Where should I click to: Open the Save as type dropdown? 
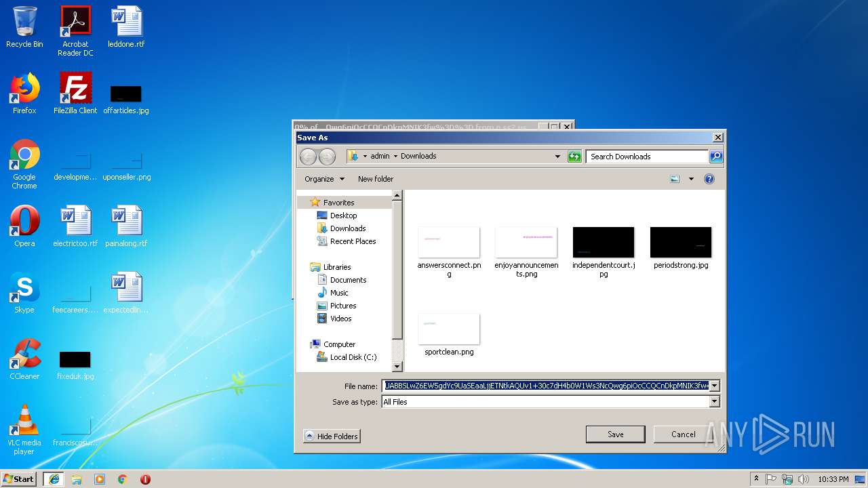tap(713, 402)
